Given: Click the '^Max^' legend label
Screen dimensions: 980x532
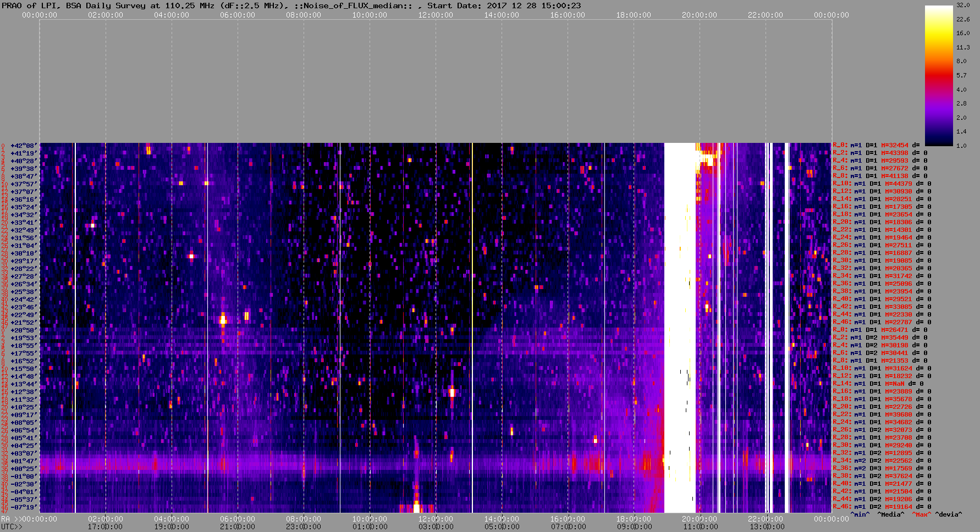Looking at the screenshot, I should click(x=921, y=514).
